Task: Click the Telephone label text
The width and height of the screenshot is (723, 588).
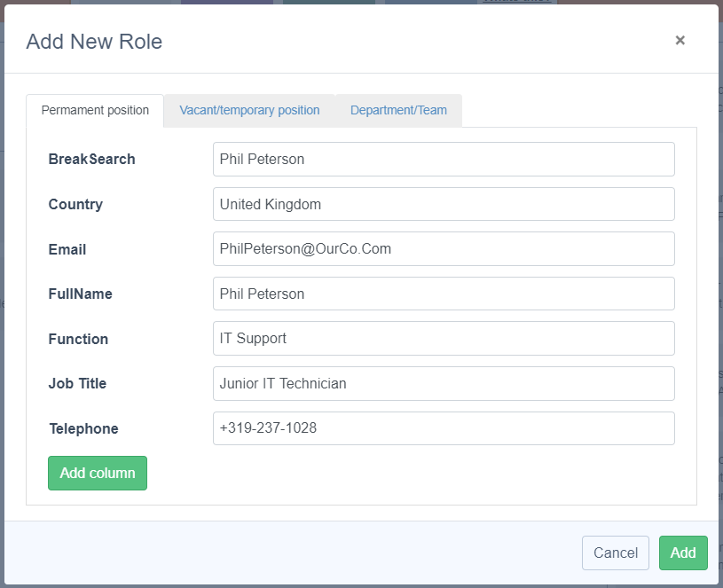Action: (83, 428)
